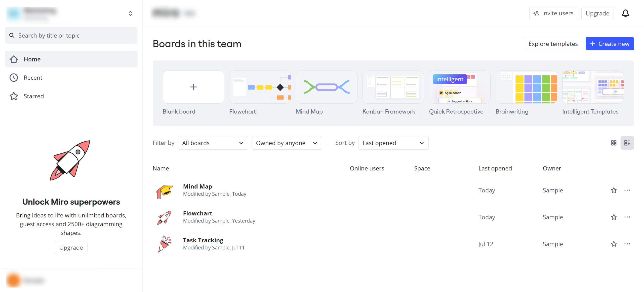Click the board search field
Viewport: 644px width, 292px height.
tap(71, 36)
